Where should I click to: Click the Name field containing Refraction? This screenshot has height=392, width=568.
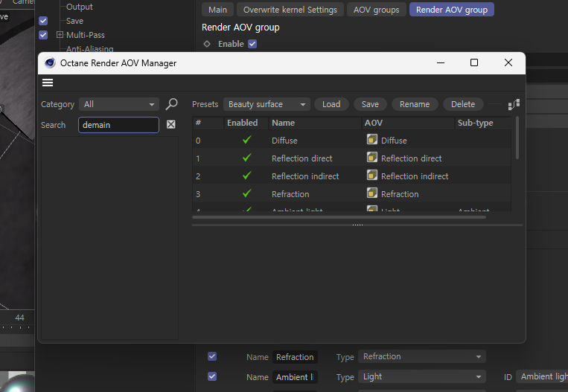pos(295,357)
